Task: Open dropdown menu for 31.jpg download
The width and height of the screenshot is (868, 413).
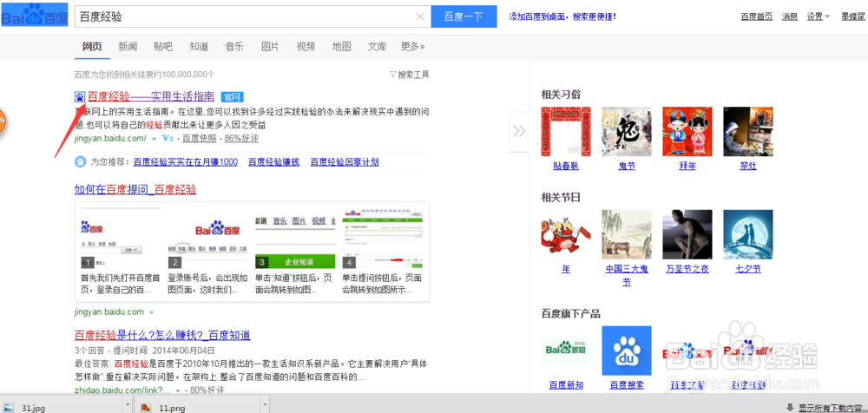Action: 128,406
